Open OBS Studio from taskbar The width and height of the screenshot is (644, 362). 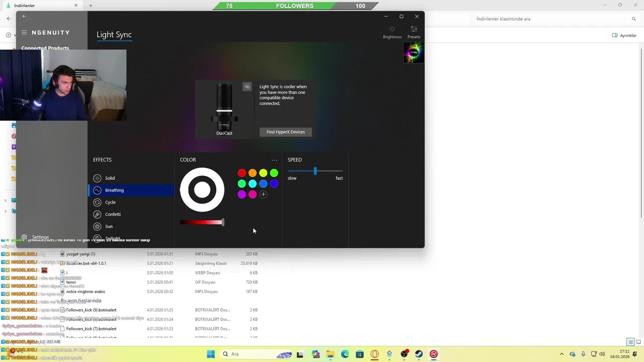(404, 354)
